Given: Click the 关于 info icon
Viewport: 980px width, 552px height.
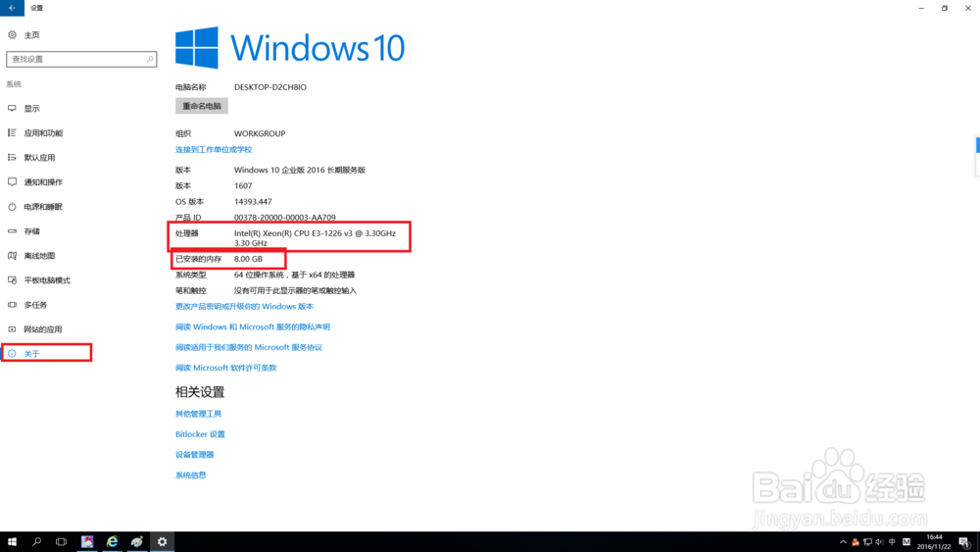Looking at the screenshot, I should [x=12, y=354].
